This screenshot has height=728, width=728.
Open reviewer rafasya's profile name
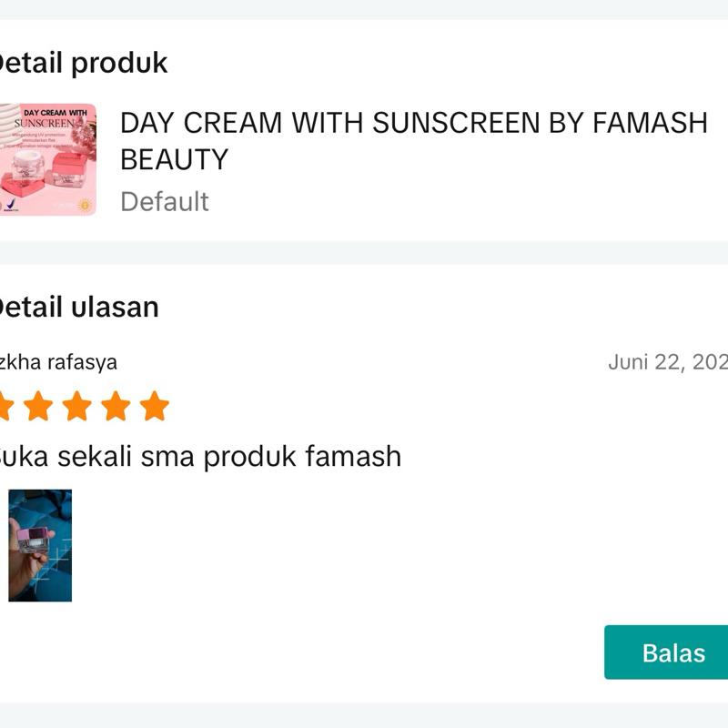(x=58, y=362)
